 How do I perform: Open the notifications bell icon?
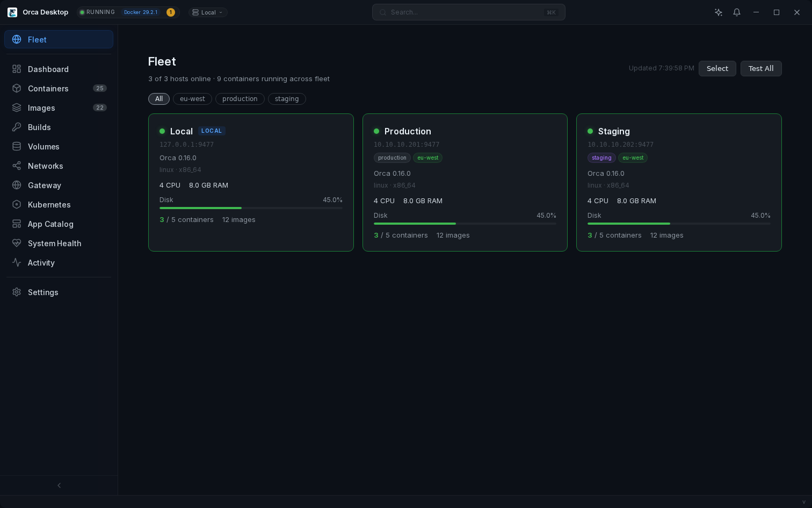click(x=737, y=12)
